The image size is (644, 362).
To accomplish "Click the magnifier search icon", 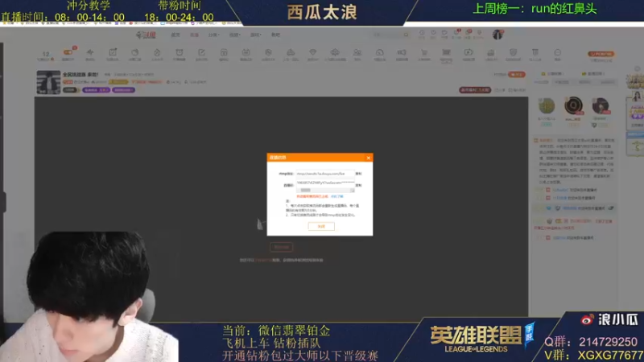I will [x=406, y=35].
